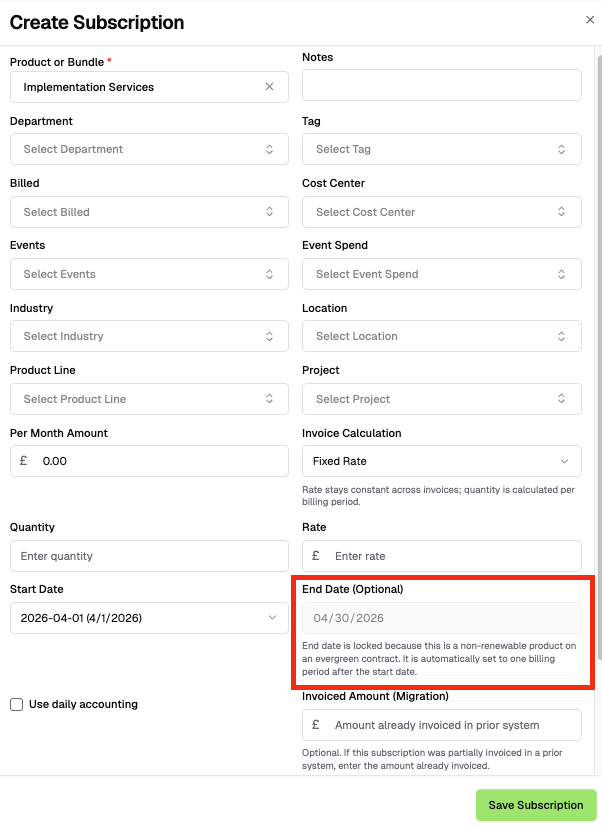Click the Select Project up-down arrows icon
The height and width of the screenshot is (829, 602).
[561, 399]
